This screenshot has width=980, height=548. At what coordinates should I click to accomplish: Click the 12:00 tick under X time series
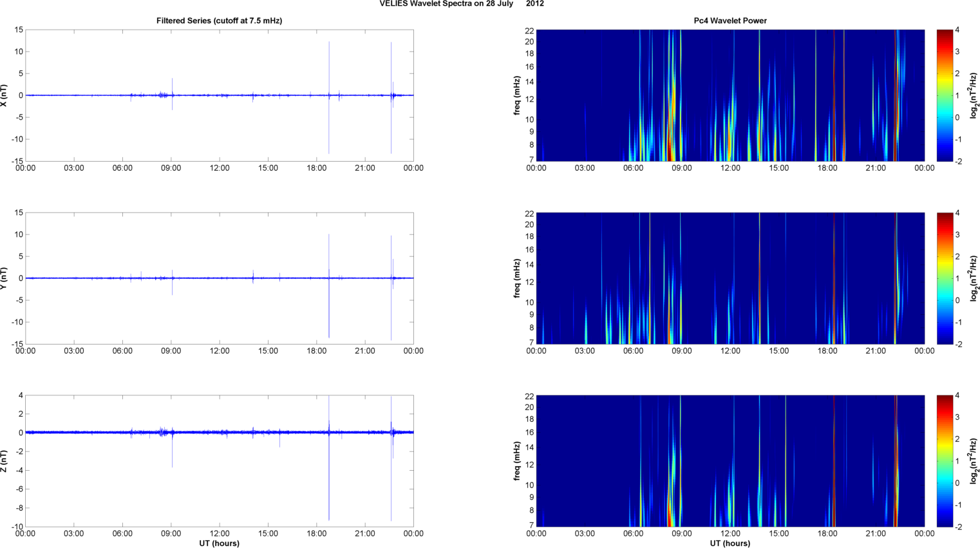[220, 168]
